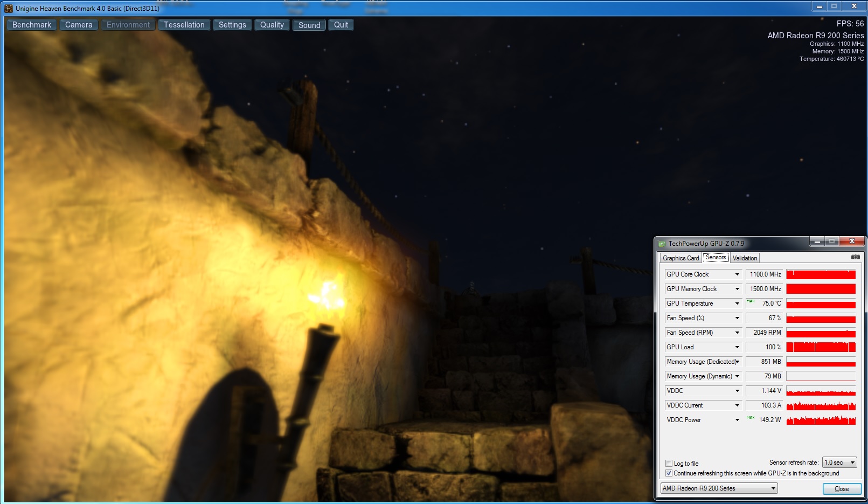Click the 1.144 V VDDC value
The width and height of the screenshot is (868, 504).
click(x=764, y=391)
